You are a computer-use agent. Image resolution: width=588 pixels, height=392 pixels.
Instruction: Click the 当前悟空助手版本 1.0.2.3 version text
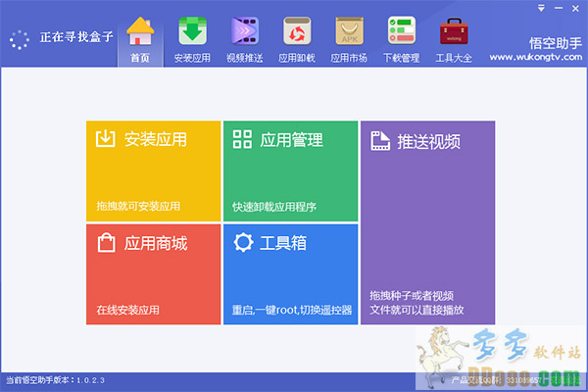tap(55, 380)
